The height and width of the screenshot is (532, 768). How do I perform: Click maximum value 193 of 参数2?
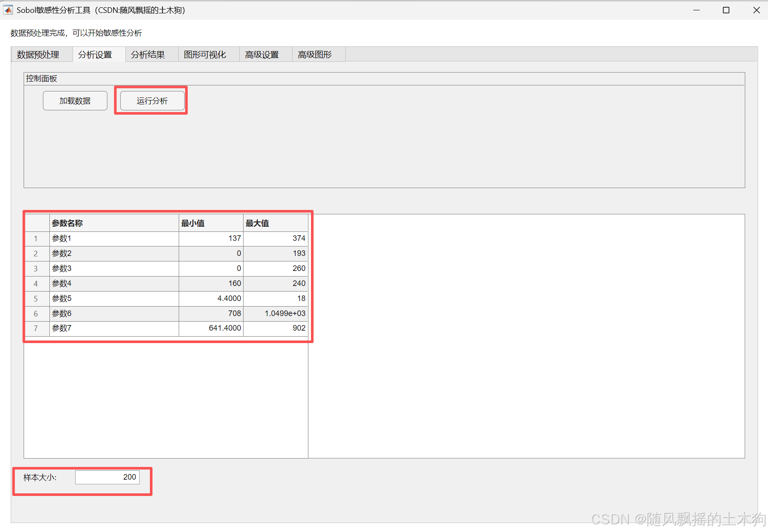(x=275, y=254)
